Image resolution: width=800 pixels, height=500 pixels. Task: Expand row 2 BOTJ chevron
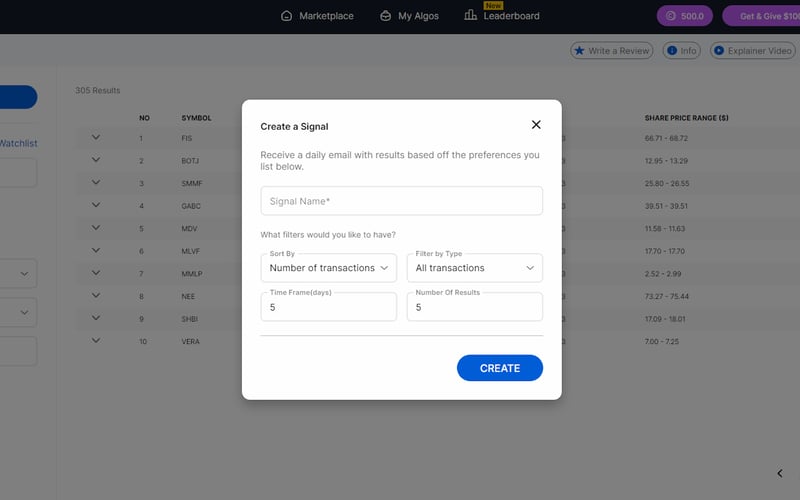tap(96, 160)
